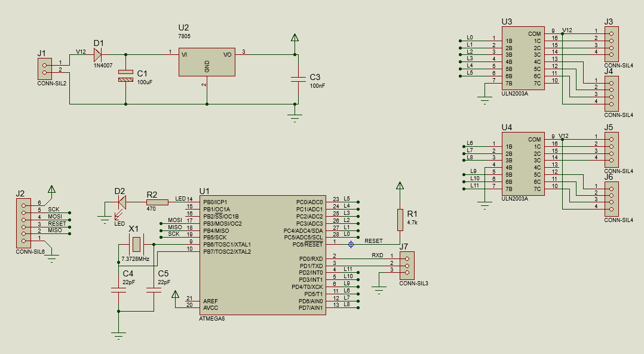644x354 pixels.
Task: Click the power arrow above J2
Action: click(51, 189)
